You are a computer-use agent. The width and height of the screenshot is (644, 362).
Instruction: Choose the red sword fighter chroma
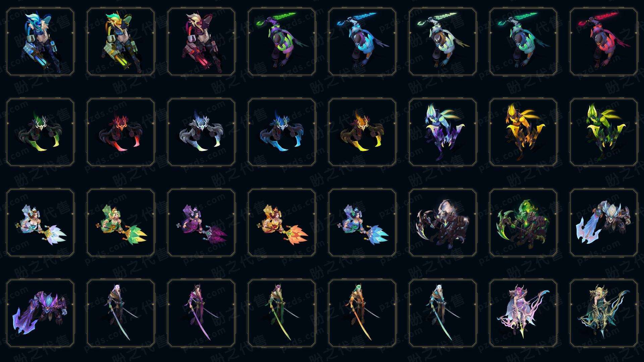(604, 42)
